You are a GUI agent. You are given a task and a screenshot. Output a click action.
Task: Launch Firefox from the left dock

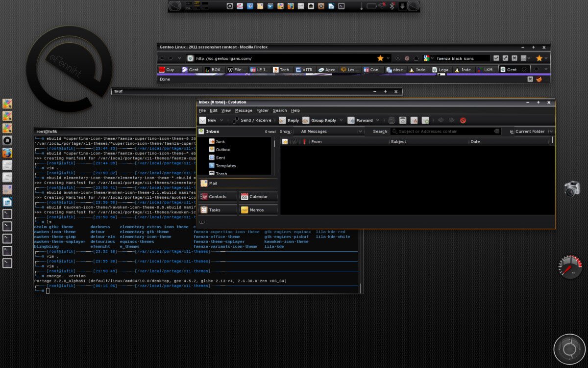(7, 153)
